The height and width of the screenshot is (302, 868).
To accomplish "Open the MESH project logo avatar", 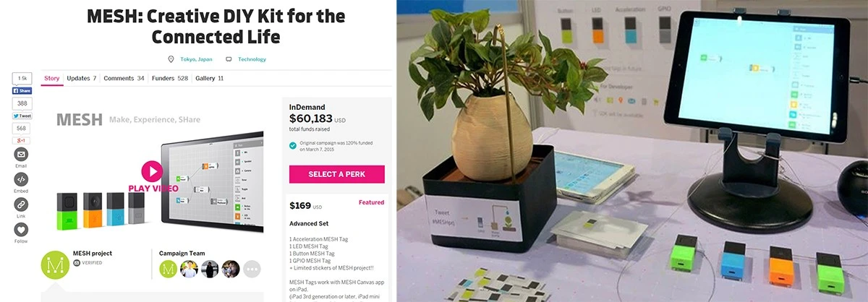I will coord(55,264).
